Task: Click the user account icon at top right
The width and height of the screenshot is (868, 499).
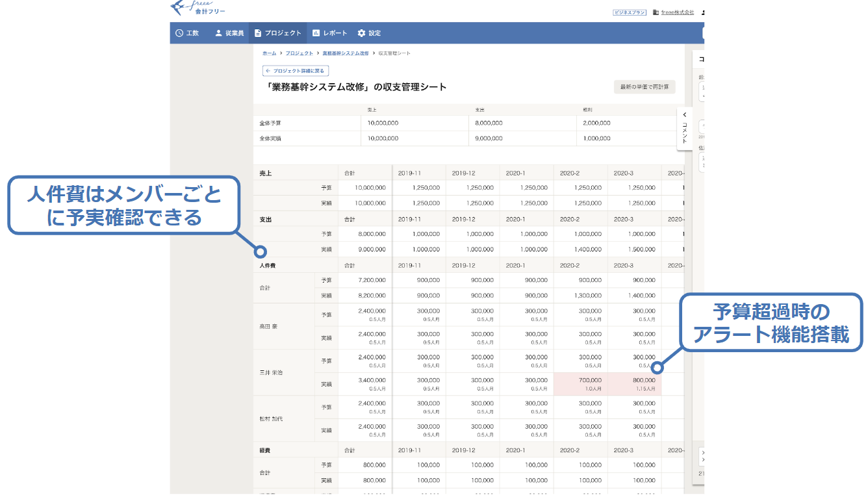Action: [x=704, y=12]
